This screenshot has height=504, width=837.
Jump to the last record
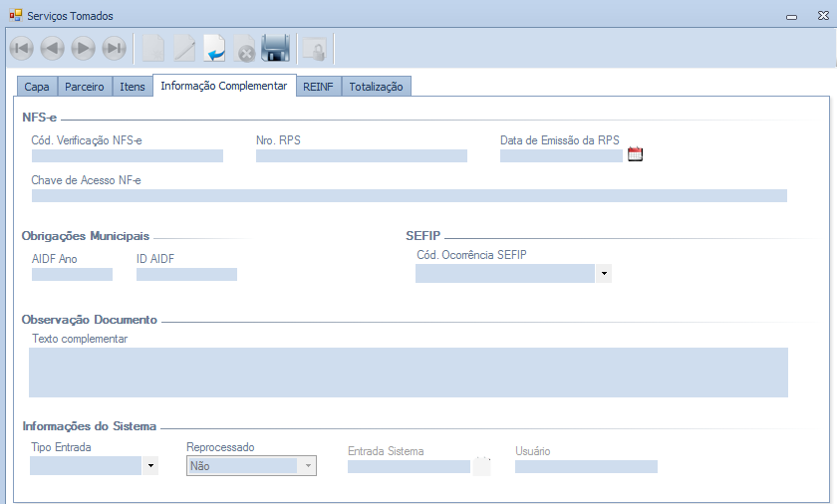click(x=115, y=48)
